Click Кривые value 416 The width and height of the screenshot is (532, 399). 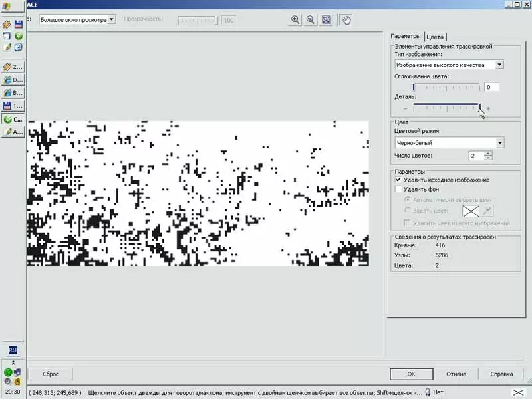440,245
